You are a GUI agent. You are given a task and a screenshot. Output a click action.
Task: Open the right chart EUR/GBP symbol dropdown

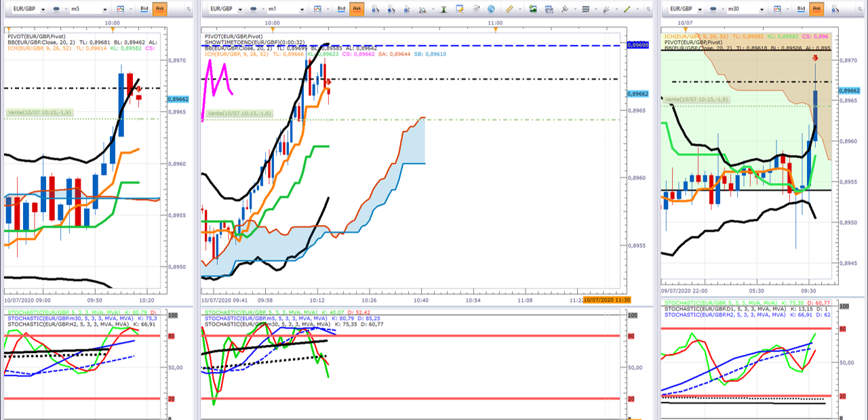click(700, 9)
